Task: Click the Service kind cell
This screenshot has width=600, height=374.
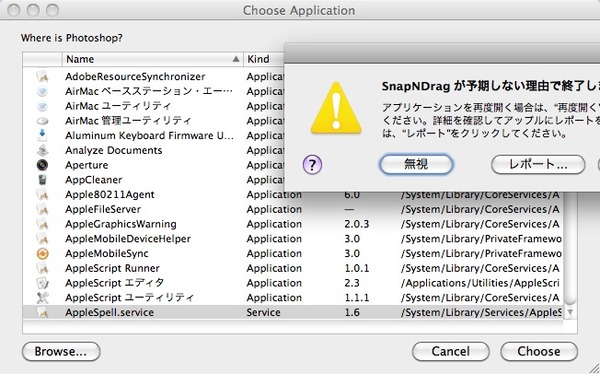Action: [x=263, y=312]
